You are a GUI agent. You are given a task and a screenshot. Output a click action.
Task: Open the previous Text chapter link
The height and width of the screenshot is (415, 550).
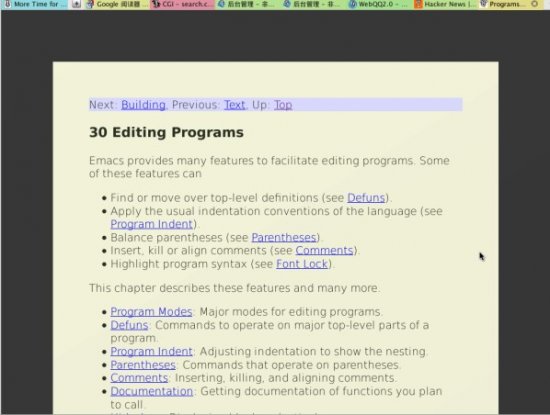coord(235,105)
